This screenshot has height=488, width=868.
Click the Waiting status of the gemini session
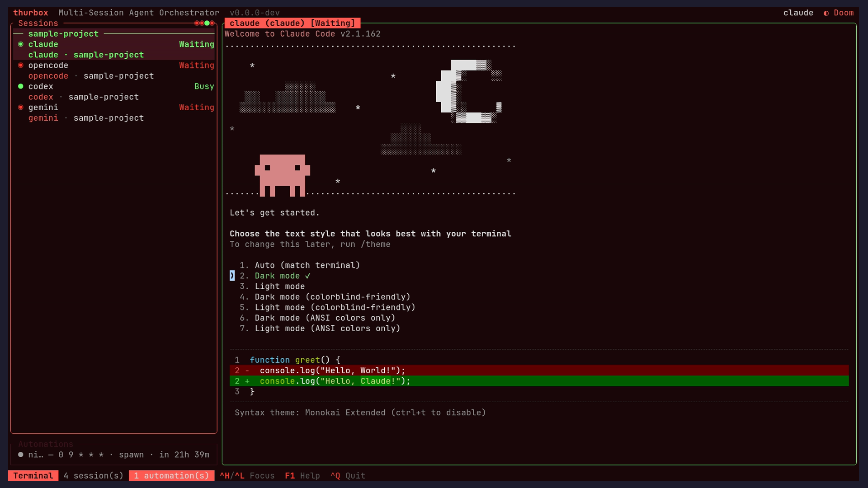(197, 107)
